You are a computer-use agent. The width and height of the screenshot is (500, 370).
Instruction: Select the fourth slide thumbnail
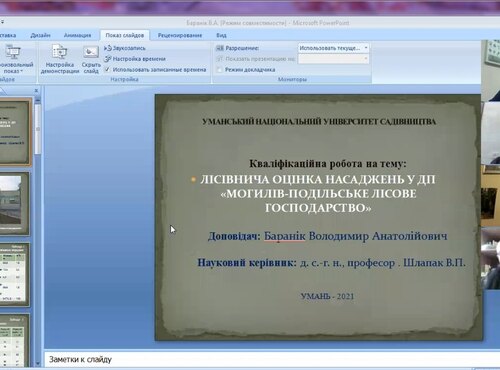(x=14, y=340)
